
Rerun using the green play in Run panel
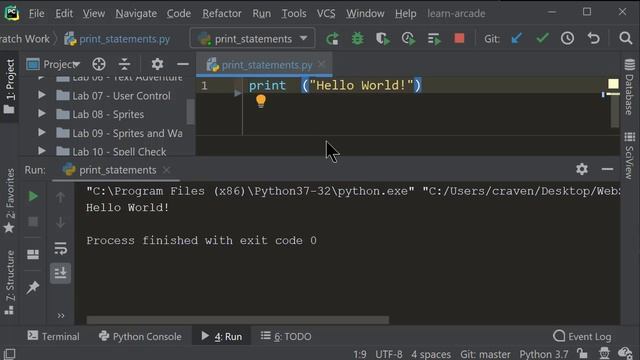(33, 196)
